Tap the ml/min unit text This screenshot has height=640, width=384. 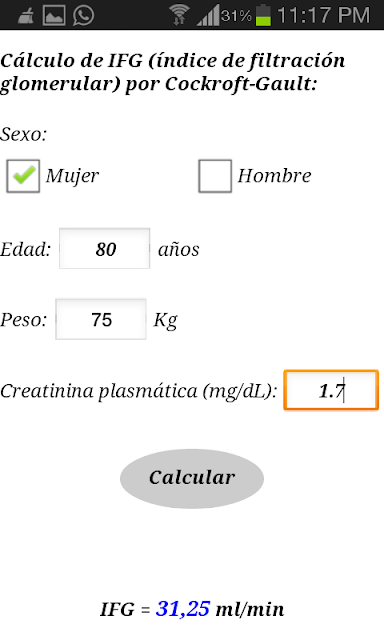[x=250, y=609]
